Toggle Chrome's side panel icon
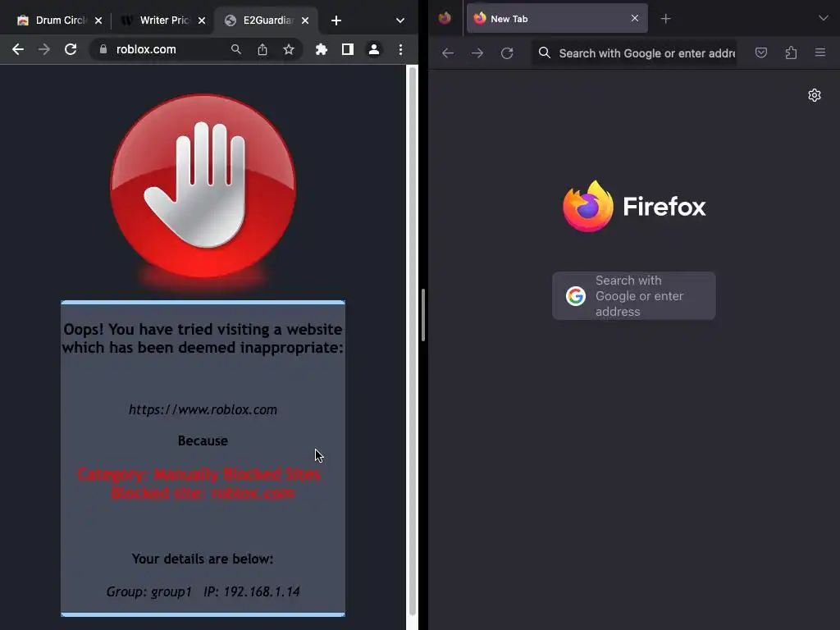Screen dimensions: 840x630 click(x=348, y=49)
